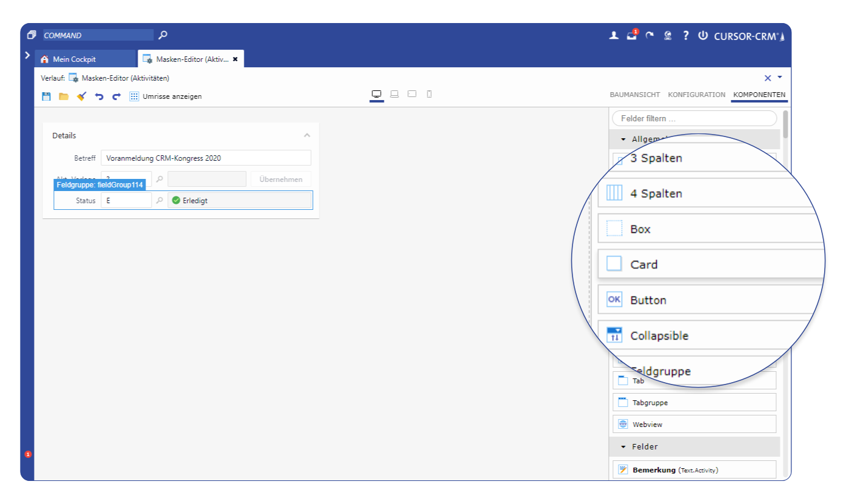Click the Betreff text field
Viewport: 849px width, 504px height.
click(206, 158)
